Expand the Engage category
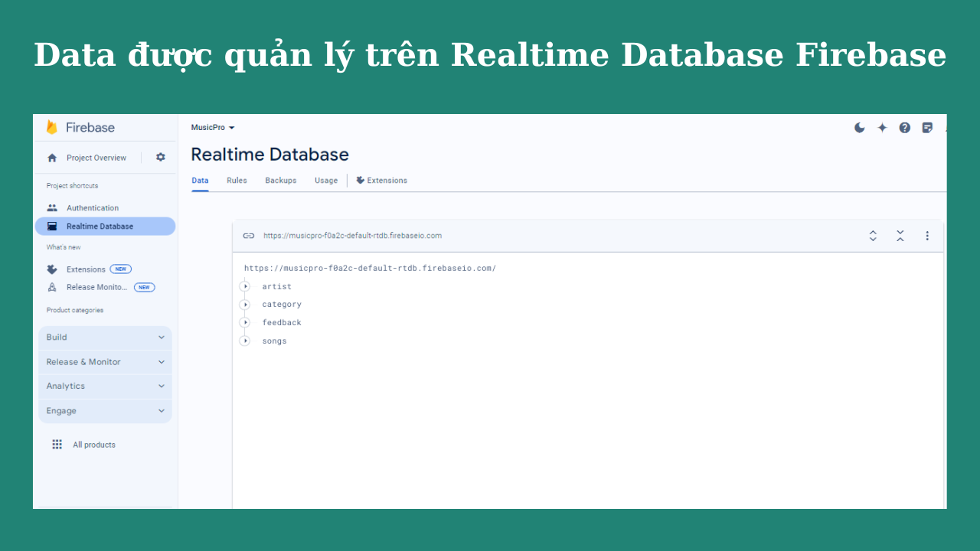 [105, 411]
